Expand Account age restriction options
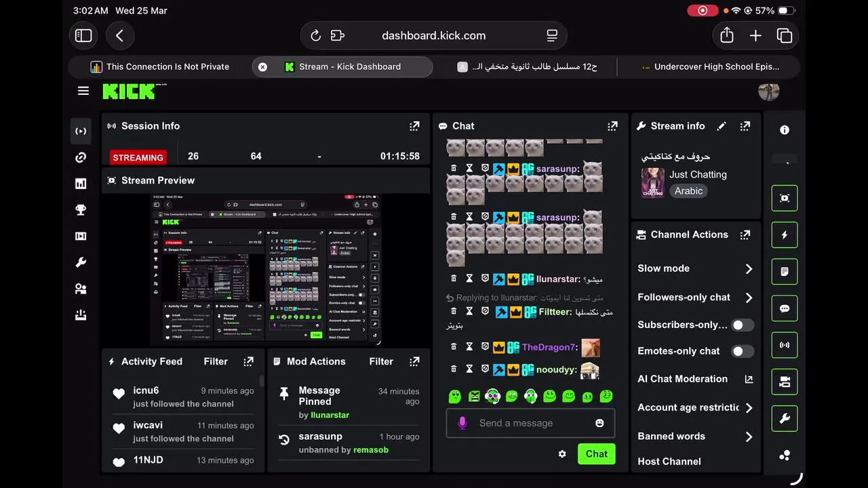Screen dimensions: 868x488 tap(749, 408)
